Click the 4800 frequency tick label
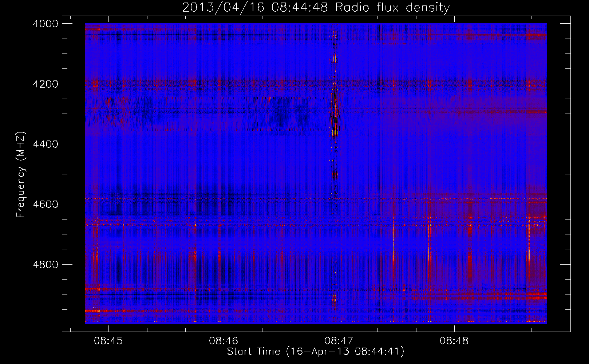Screen dimensions: 589x364 coord(46,264)
